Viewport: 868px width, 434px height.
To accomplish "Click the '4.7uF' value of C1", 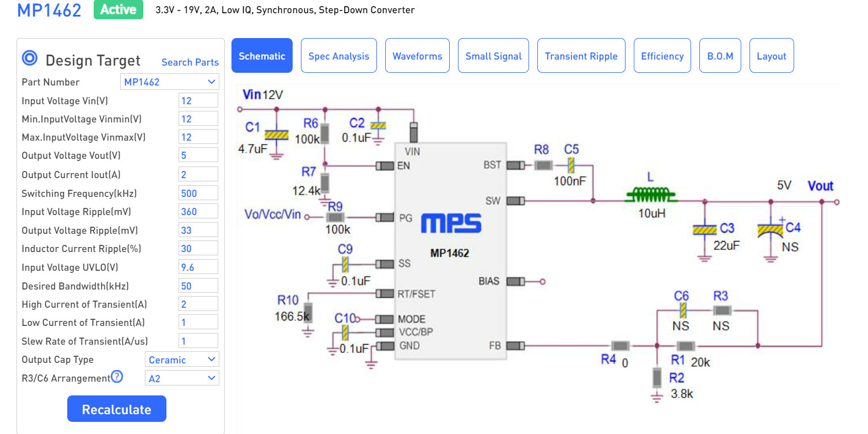I will pyautogui.click(x=252, y=149).
